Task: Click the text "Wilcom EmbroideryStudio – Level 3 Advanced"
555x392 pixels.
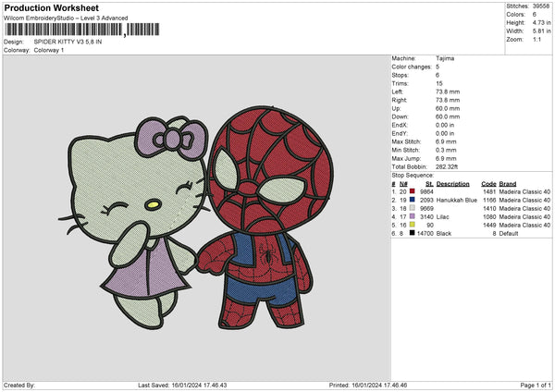Action: [x=66, y=18]
